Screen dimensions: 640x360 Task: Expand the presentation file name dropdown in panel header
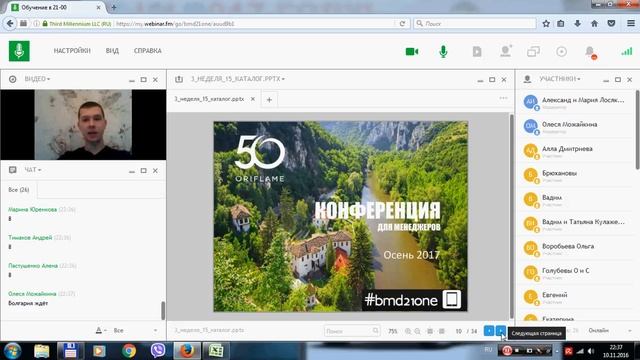[x=238, y=79]
